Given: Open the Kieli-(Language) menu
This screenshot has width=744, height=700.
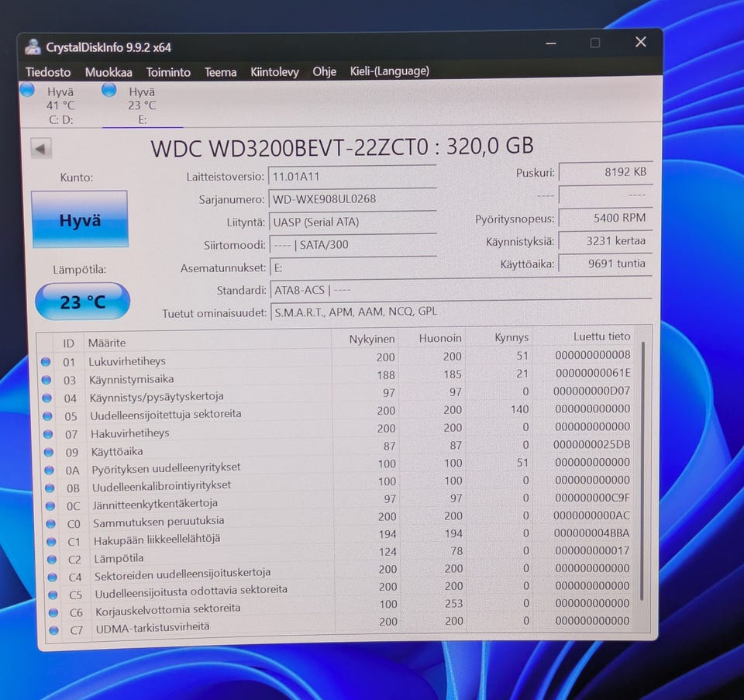Looking at the screenshot, I should [390, 71].
